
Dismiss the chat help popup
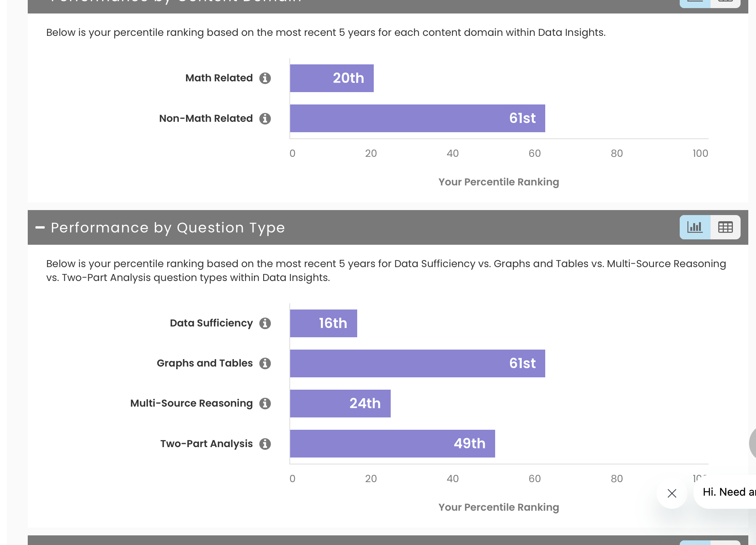[672, 493]
